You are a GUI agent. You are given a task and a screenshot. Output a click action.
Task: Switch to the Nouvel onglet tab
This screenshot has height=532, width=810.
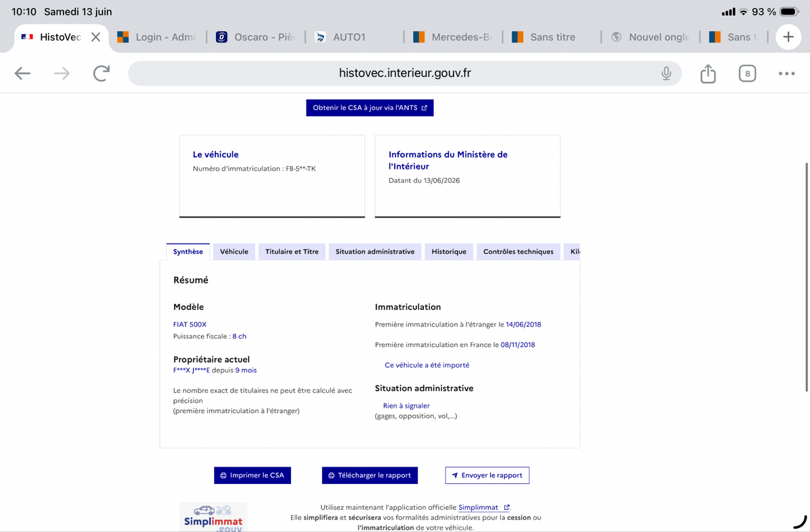pos(651,37)
